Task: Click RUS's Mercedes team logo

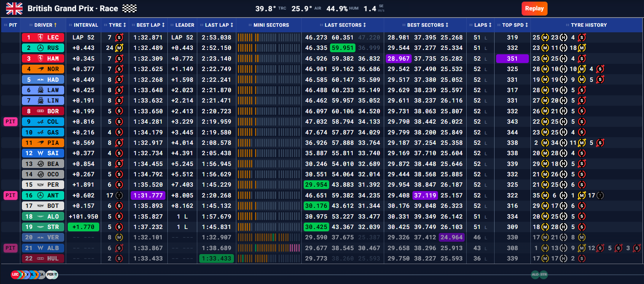Action: coord(40,48)
